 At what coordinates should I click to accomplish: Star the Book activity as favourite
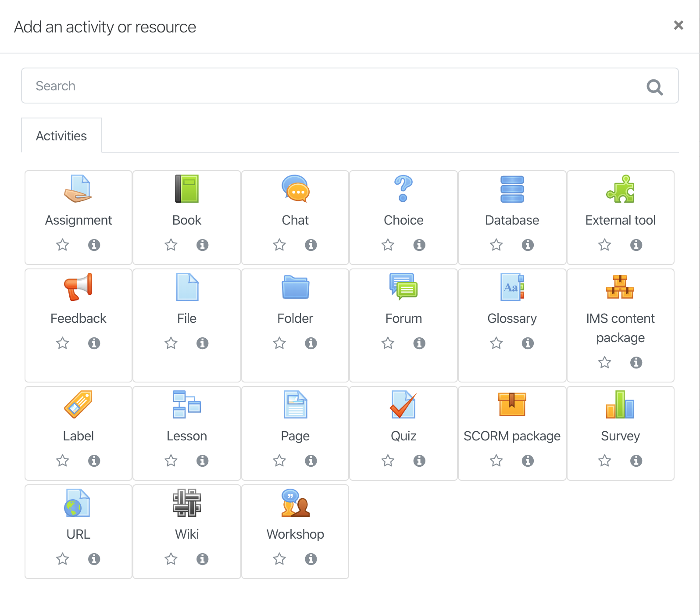tap(171, 245)
